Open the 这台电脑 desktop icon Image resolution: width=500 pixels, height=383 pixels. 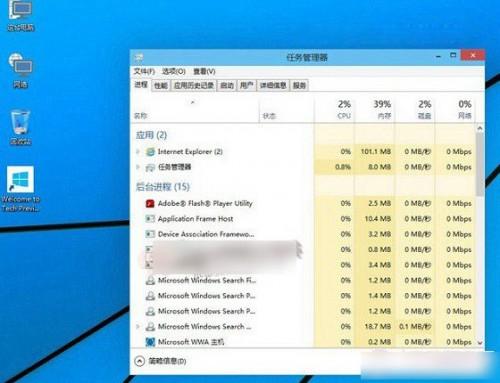21,15
